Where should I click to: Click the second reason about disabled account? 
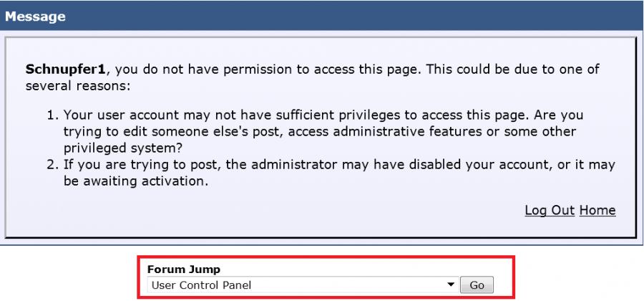click(336, 166)
